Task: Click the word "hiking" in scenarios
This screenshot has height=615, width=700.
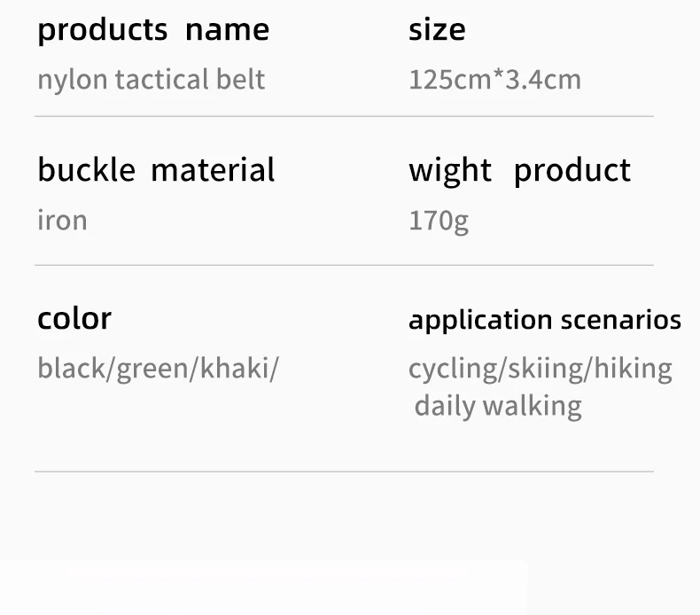Action: pyautogui.click(x=633, y=368)
